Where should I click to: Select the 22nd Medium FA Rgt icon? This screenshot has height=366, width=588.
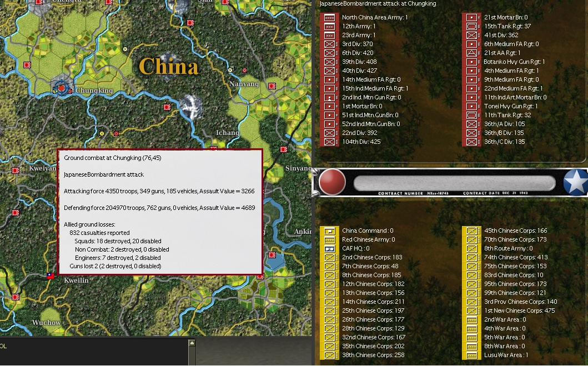point(471,88)
